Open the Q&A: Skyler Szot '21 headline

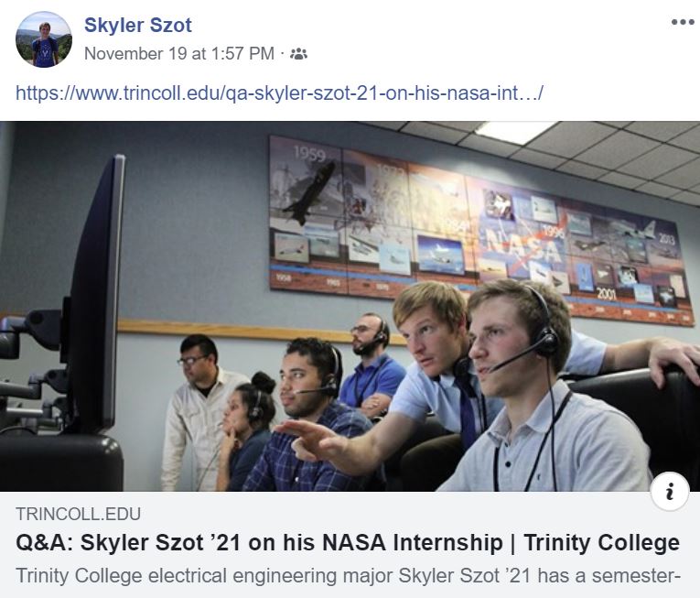pyautogui.click(x=348, y=542)
